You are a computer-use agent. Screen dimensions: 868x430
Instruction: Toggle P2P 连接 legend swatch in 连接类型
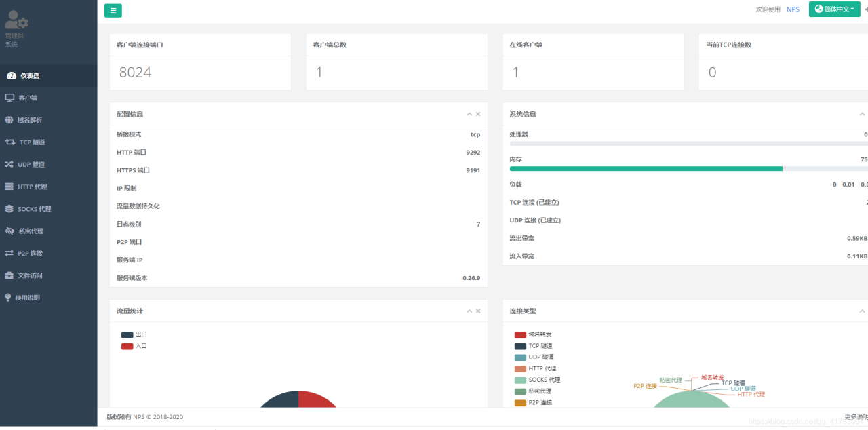(520, 403)
